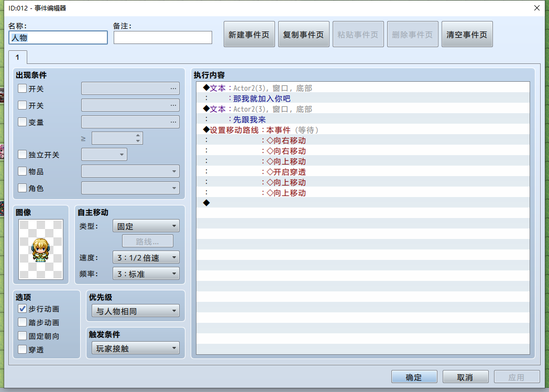Close the event editor window
Image resolution: width=549 pixels, height=392 pixels.
[537, 8]
